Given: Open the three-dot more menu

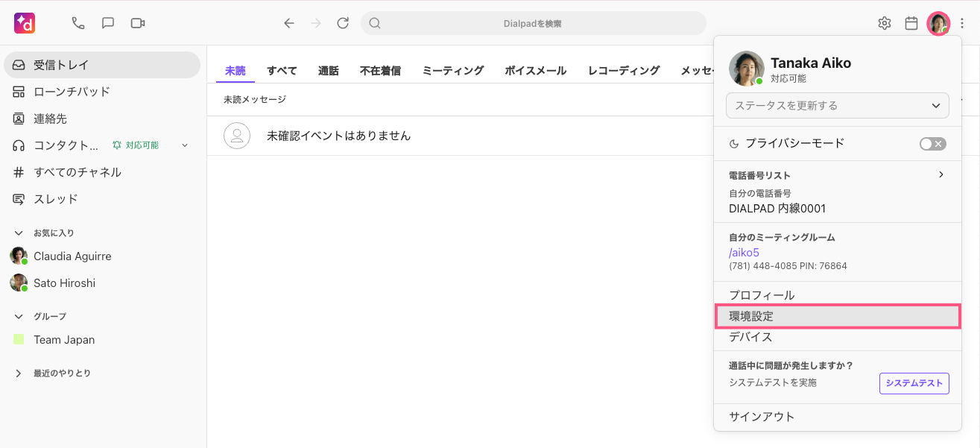Looking at the screenshot, I should pos(962,23).
